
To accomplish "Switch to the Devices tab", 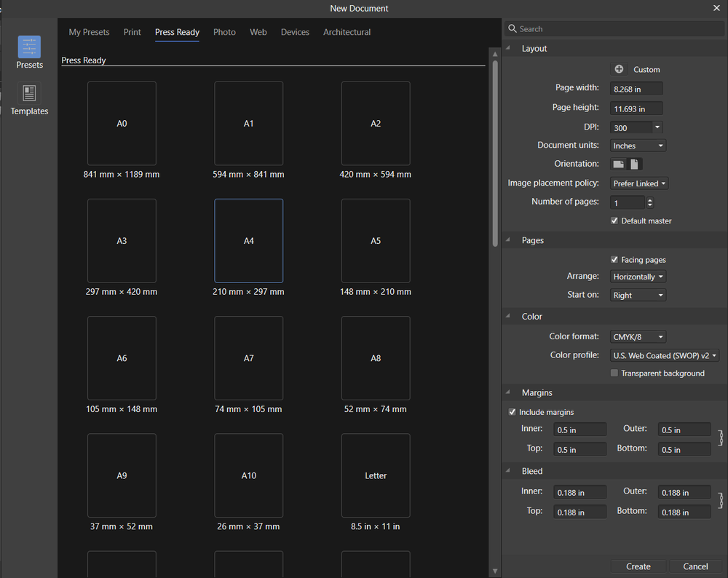I will point(295,32).
